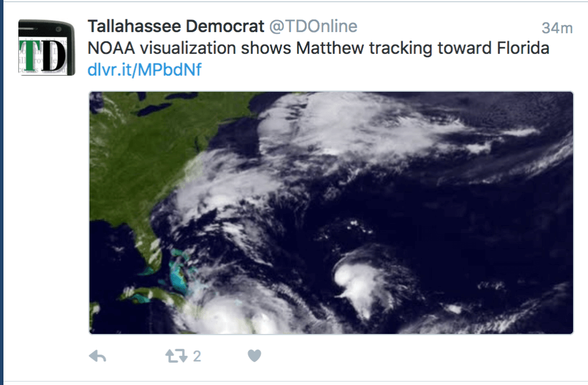The width and height of the screenshot is (588, 385).
Task: Open the TD profile avatar
Action: (x=47, y=48)
